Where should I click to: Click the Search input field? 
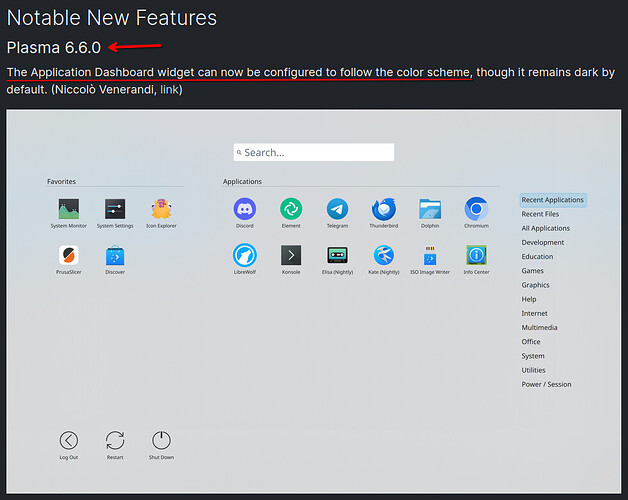314,153
